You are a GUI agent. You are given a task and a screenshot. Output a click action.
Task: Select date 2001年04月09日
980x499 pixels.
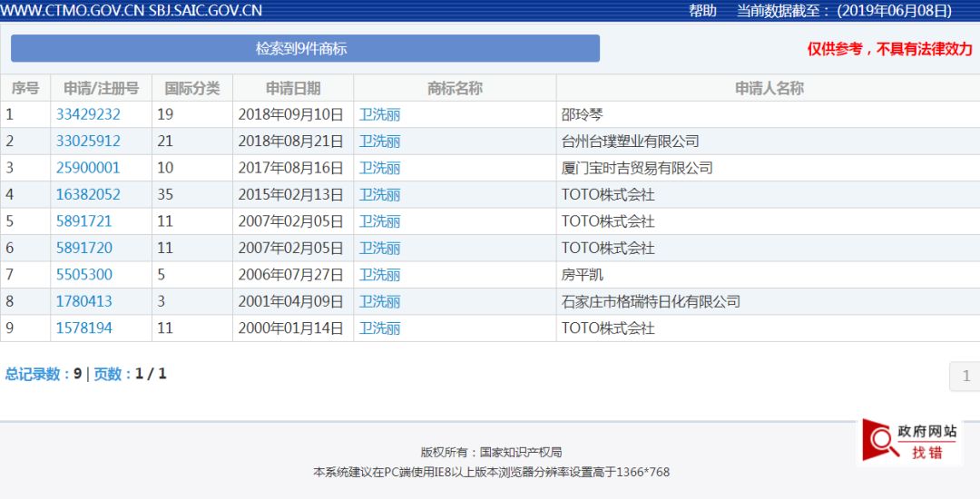pyautogui.click(x=290, y=301)
